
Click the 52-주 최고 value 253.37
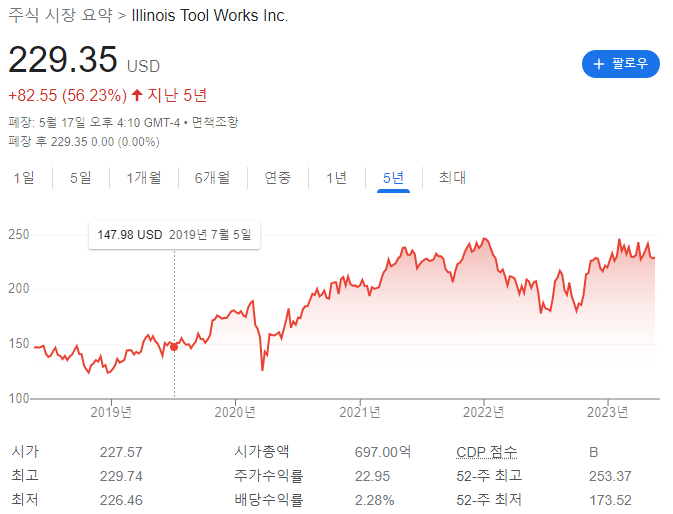[x=610, y=476]
